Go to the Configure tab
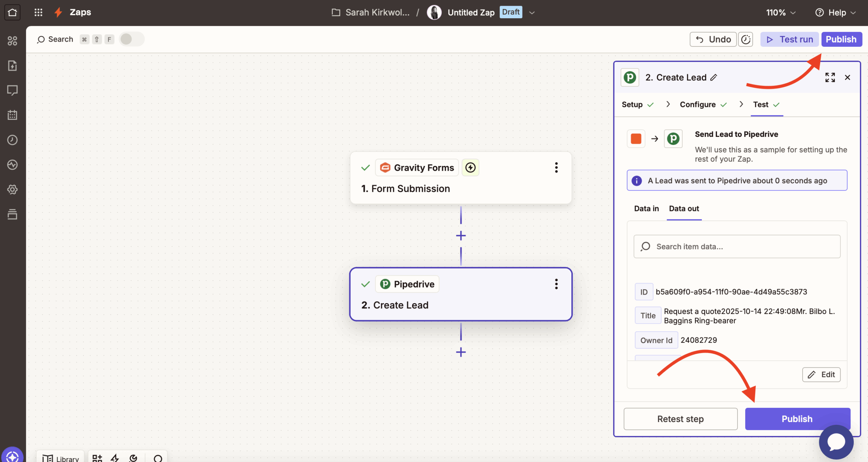 (x=698, y=104)
